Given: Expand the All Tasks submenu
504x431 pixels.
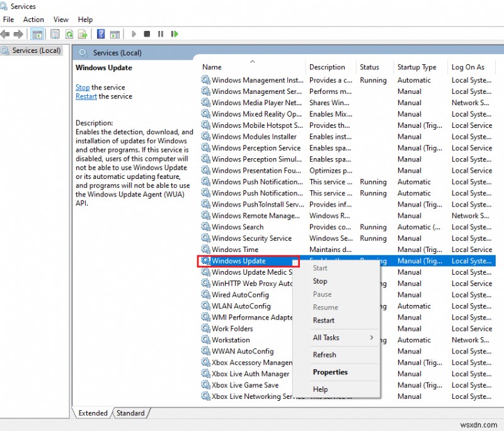Looking at the screenshot, I should point(327,338).
